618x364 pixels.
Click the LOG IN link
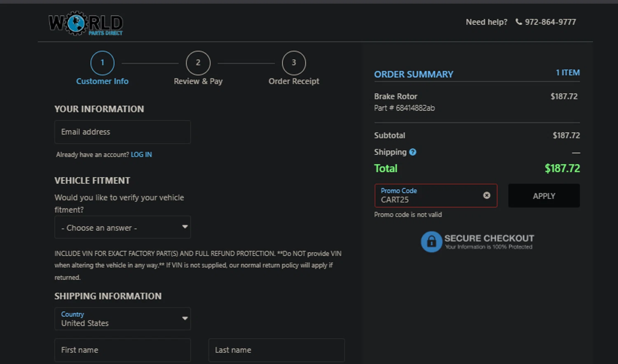point(141,155)
